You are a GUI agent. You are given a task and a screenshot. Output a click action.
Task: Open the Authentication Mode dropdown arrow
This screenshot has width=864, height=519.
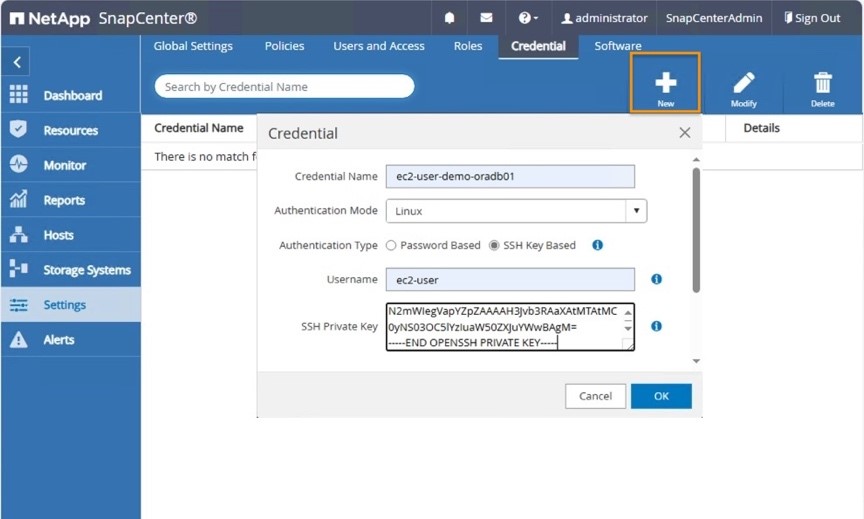(x=636, y=211)
